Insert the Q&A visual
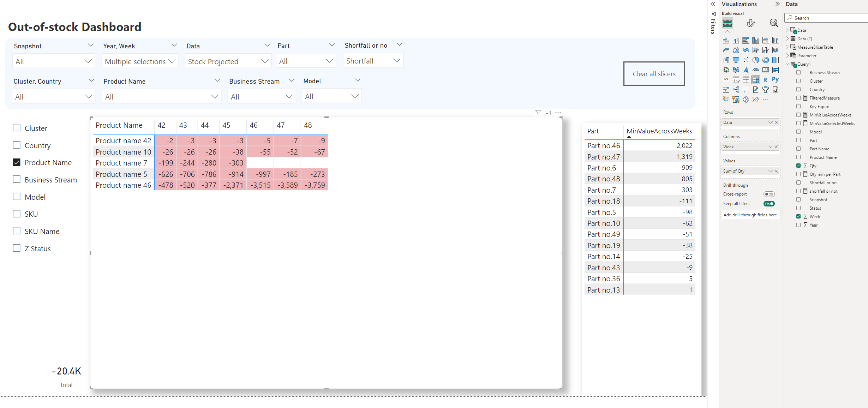 pyautogui.click(x=746, y=90)
